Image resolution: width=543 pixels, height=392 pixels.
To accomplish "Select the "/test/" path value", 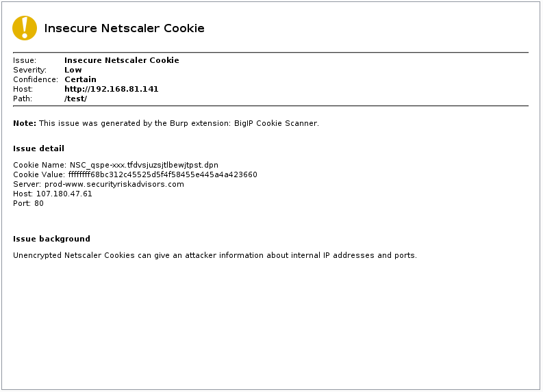I will tap(75, 99).
